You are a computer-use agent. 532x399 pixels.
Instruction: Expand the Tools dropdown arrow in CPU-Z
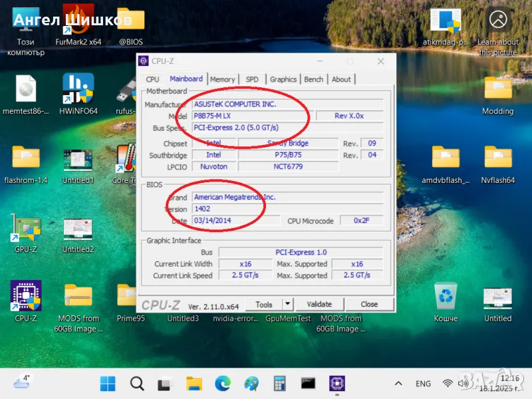(x=287, y=305)
